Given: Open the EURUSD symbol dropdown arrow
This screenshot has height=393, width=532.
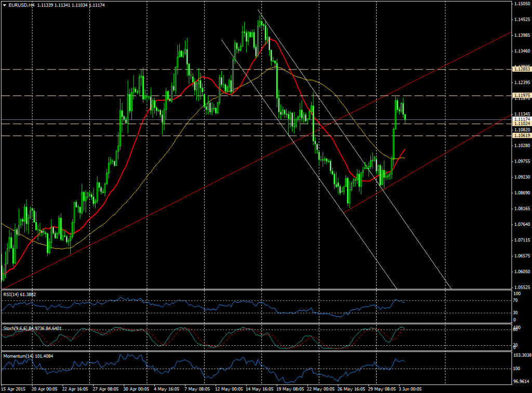Looking at the screenshot, I should pyautogui.click(x=5, y=4).
